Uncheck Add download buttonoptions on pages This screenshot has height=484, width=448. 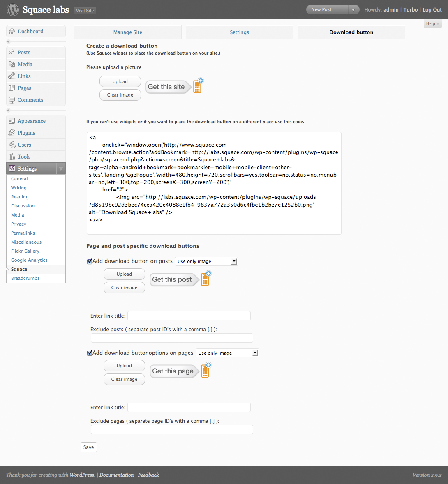pyautogui.click(x=90, y=353)
